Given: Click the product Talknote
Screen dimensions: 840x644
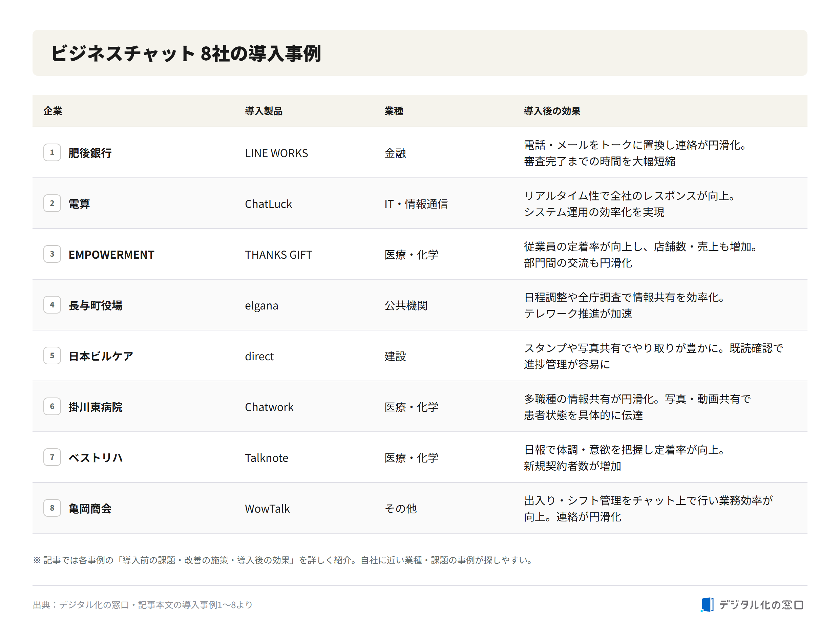Looking at the screenshot, I should coord(267,458).
